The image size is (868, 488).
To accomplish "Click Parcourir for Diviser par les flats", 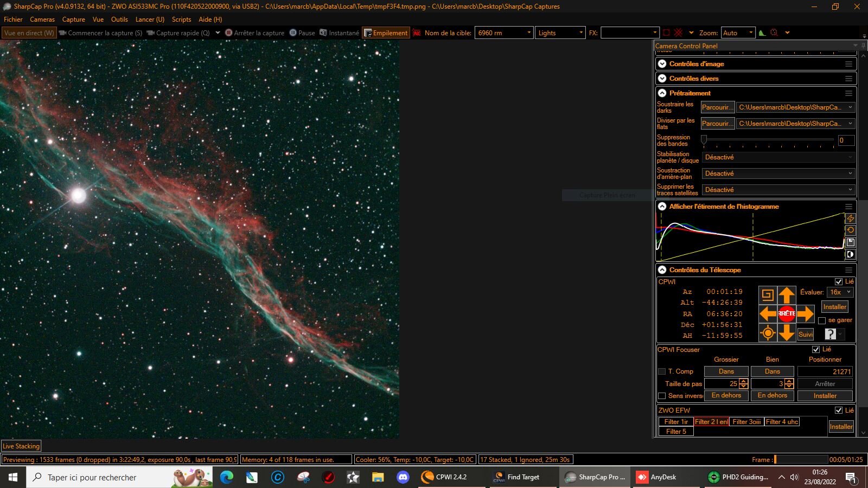I will coord(718,124).
